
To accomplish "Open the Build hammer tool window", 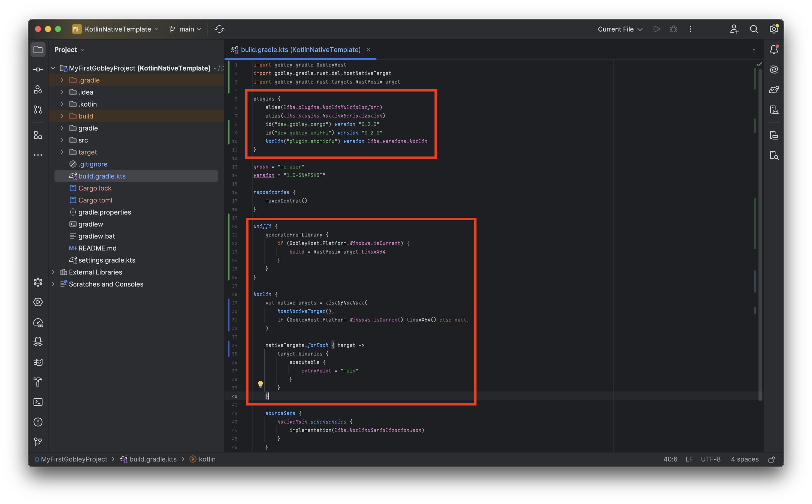I will point(38,382).
